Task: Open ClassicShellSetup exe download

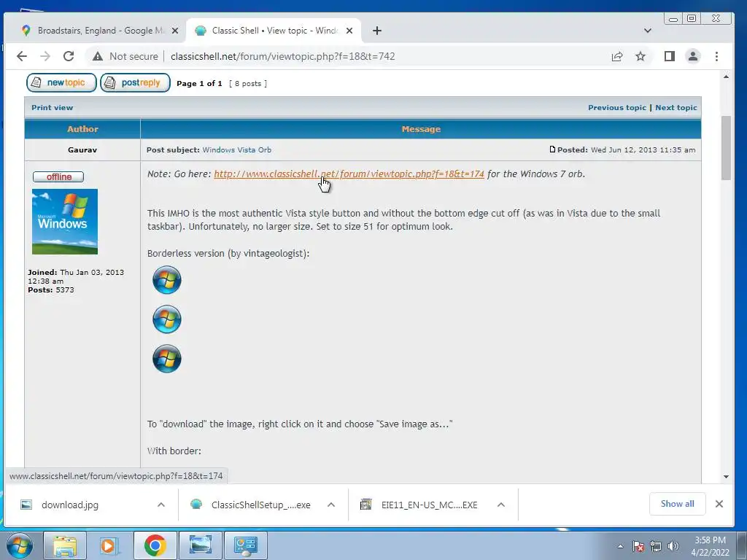Action: click(260, 505)
